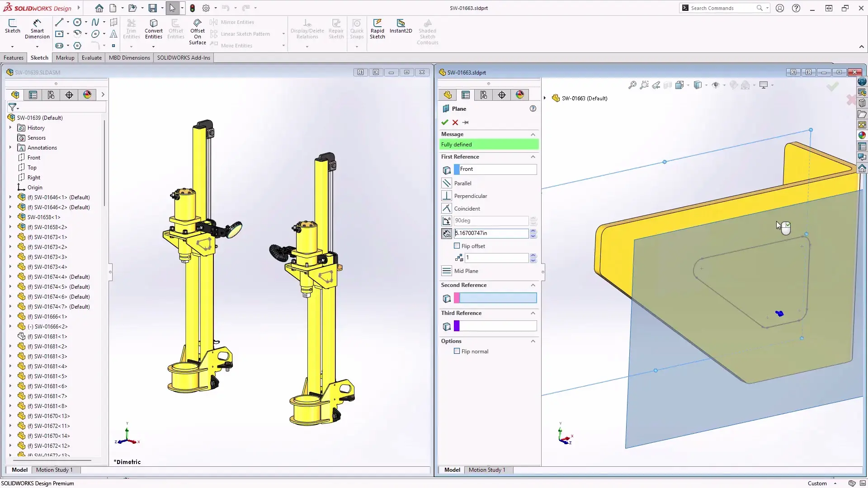Collapse the First Reference section
This screenshot has height=488, width=868.
(x=533, y=157)
